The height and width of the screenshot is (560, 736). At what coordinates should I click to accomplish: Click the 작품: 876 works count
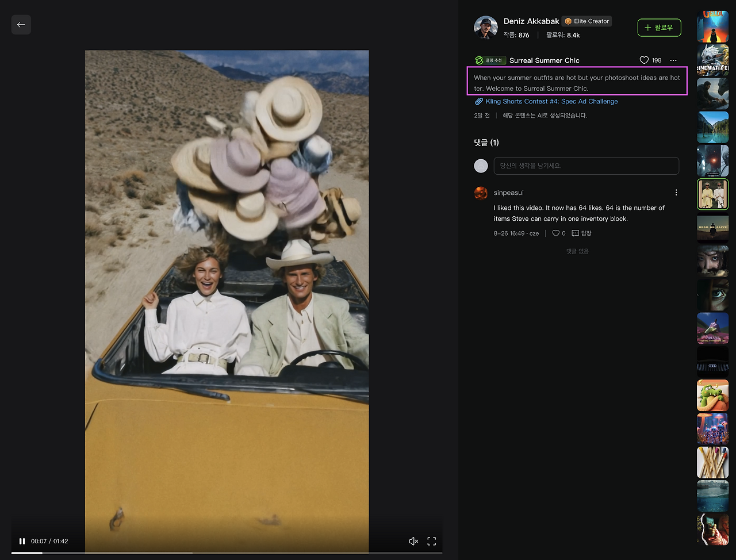[516, 35]
